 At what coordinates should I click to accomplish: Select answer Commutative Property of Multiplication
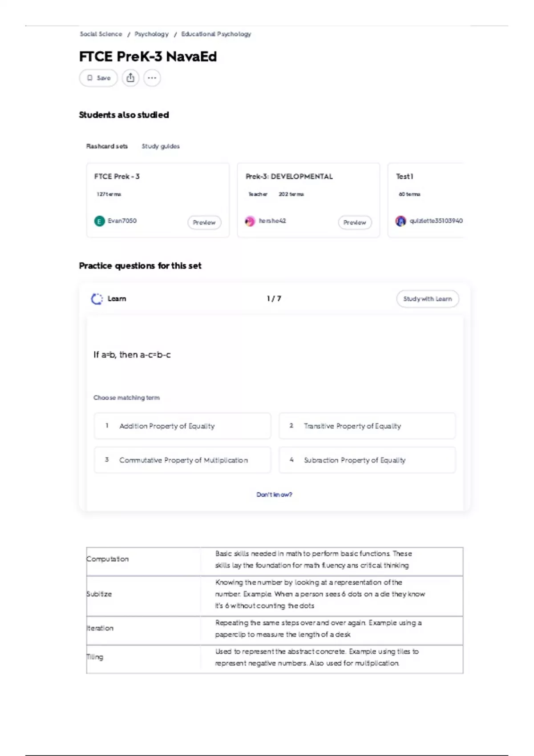point(182,460)
